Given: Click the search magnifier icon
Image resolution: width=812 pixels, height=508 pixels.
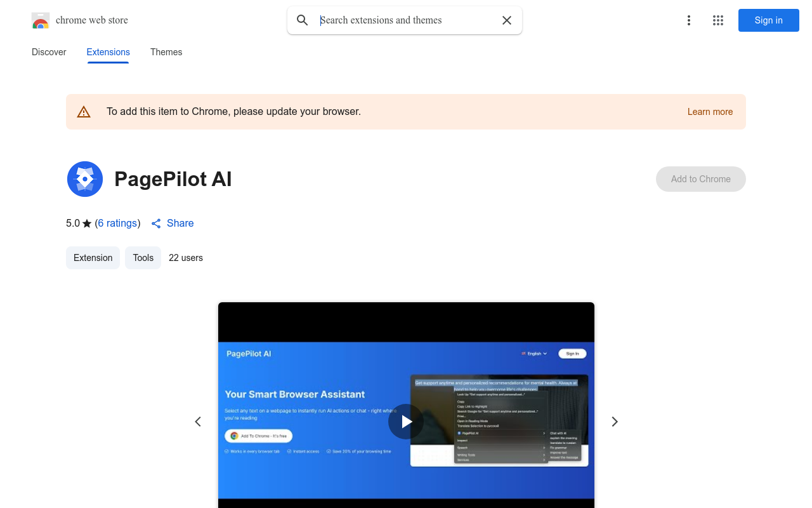Looking at the screenshot, I should 303,20.
